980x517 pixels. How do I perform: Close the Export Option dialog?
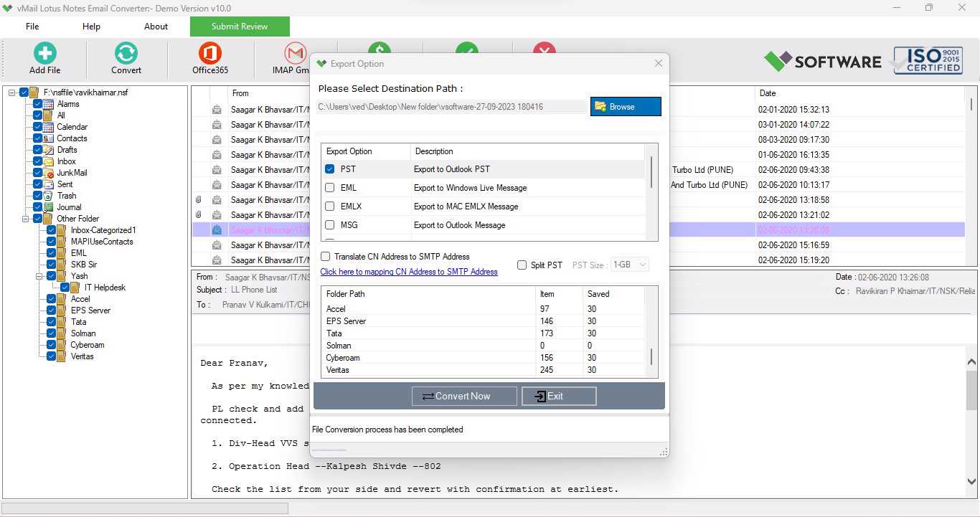click(659, 64)
